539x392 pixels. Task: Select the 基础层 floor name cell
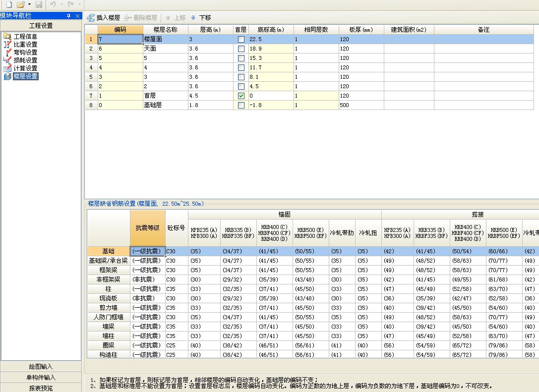pos(165,105)
